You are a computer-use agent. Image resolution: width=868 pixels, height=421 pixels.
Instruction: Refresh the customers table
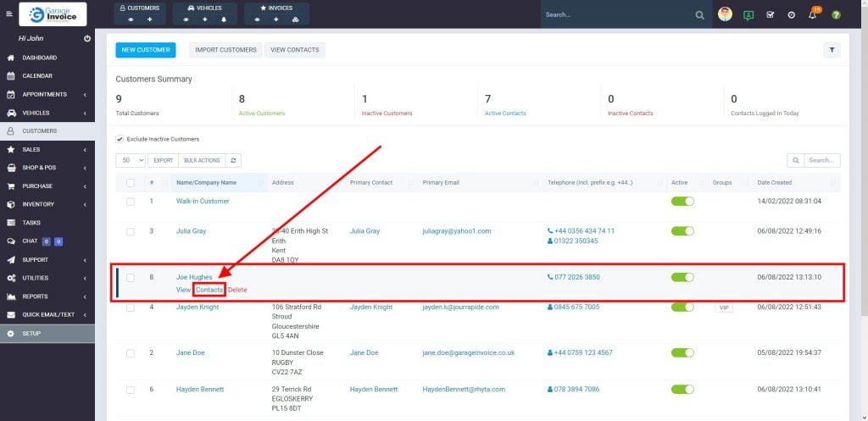click(234, 160)
